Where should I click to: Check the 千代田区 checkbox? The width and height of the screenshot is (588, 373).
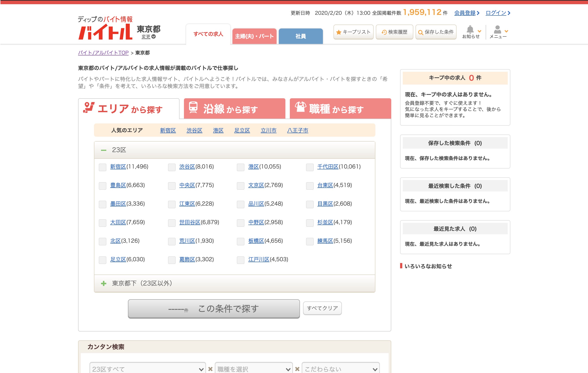pyautogui.click(x=310, y=167)
